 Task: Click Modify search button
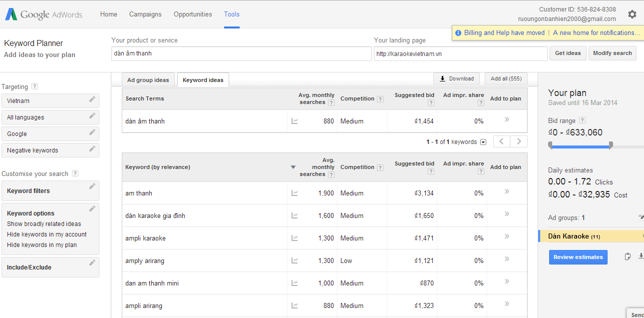613,53
